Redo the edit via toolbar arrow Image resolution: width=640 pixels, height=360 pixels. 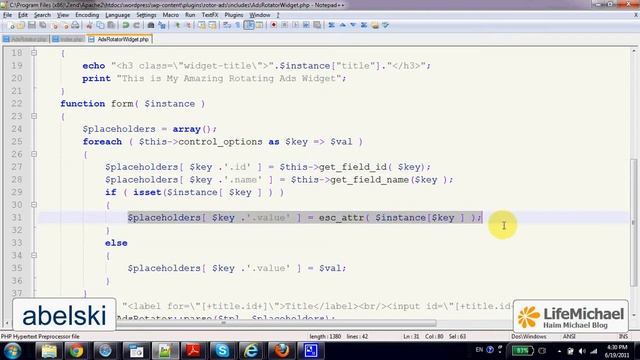137,25
